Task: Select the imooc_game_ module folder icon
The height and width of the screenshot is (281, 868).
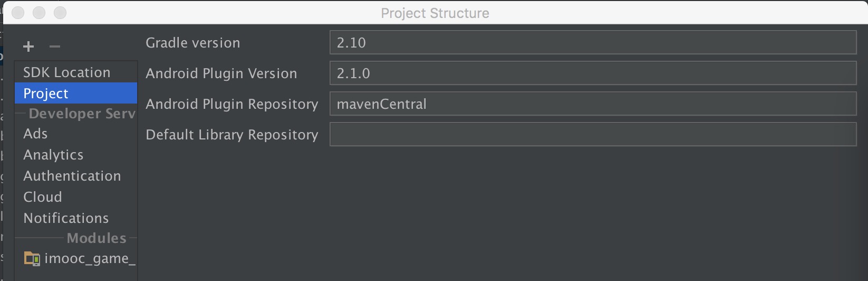Action: click(x=32, y=259)
